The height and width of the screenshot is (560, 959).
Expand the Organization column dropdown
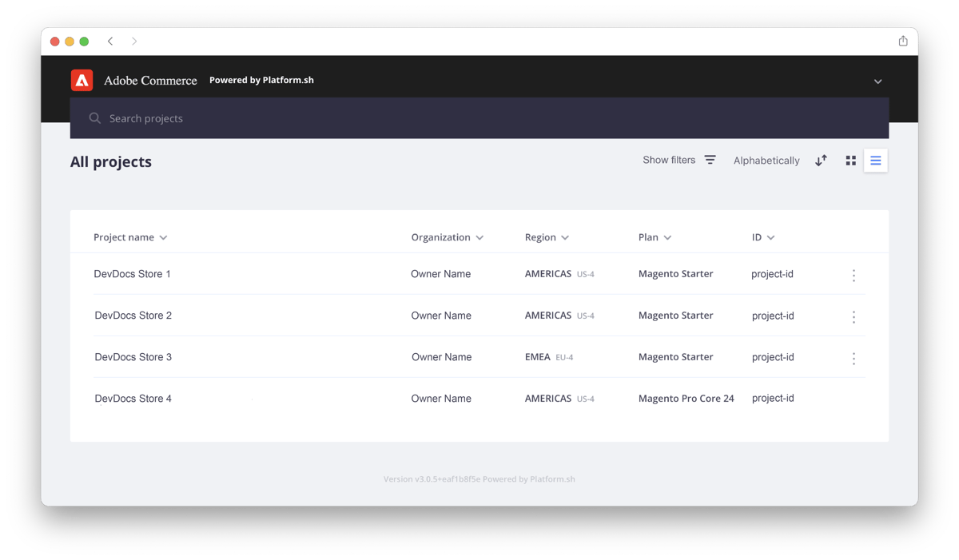pyautogui.click(x=479, y=237)
